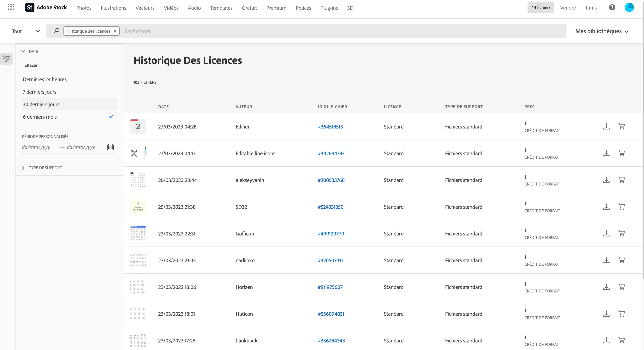Viewport: 644px width, 350px height.
Task: Select the Dernières 24 heures filter
Action: [45, 79]
